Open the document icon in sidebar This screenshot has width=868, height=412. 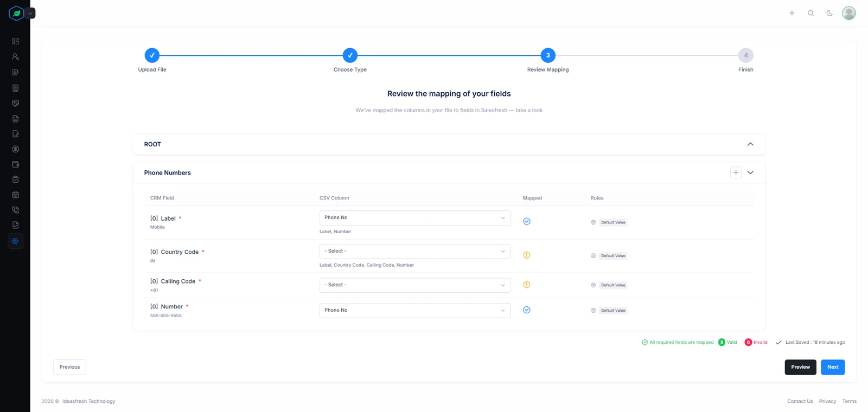click(x=15, y=119)
